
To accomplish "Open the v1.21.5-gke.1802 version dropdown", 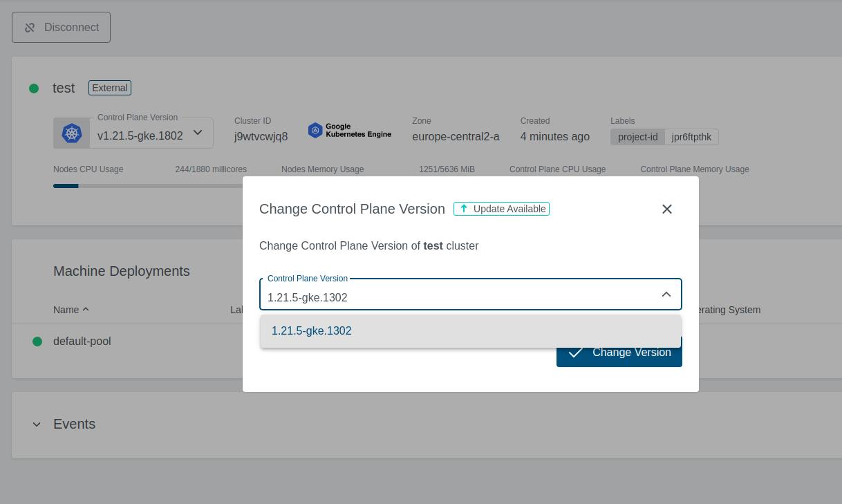I will tap(197, 133).
